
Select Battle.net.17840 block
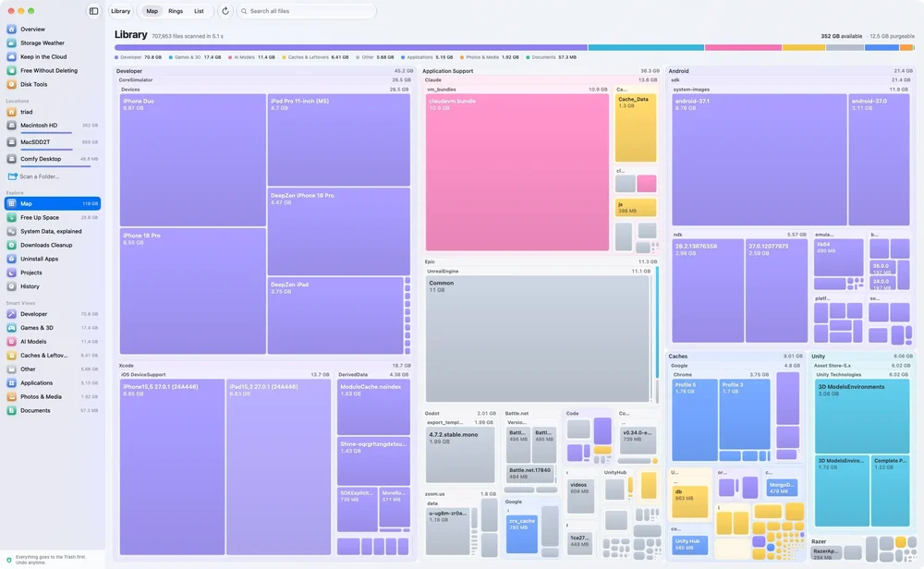pyautogui.click(x=529, y=474)
